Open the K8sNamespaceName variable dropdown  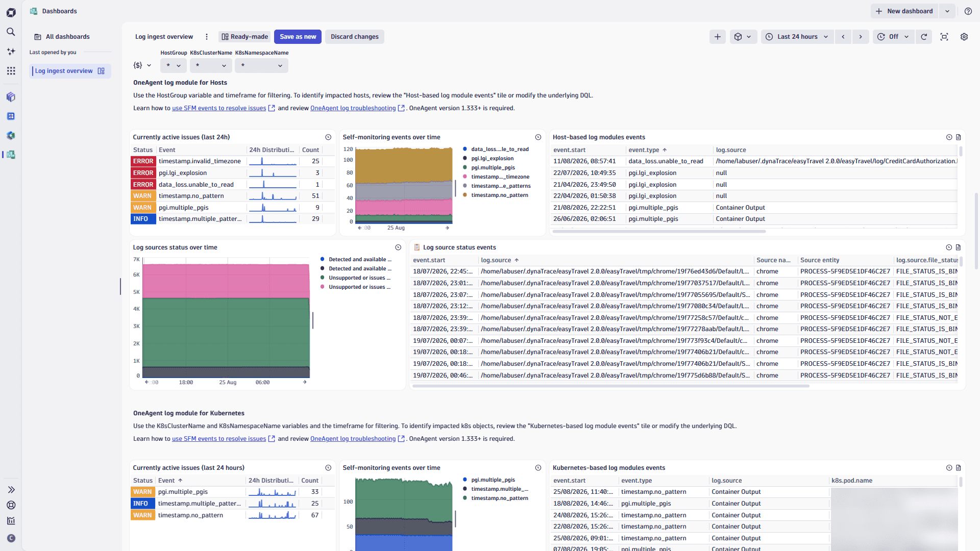pos(261,66)
